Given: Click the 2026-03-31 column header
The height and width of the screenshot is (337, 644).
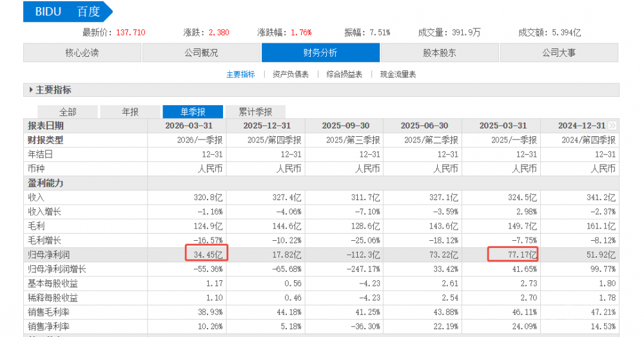Looking at the screenshot, I should (189, 125).
